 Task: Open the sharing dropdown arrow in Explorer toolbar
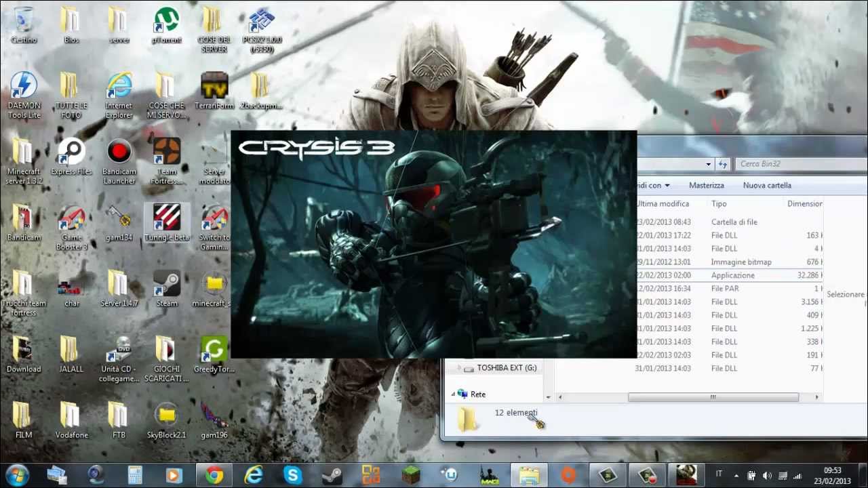667,185
